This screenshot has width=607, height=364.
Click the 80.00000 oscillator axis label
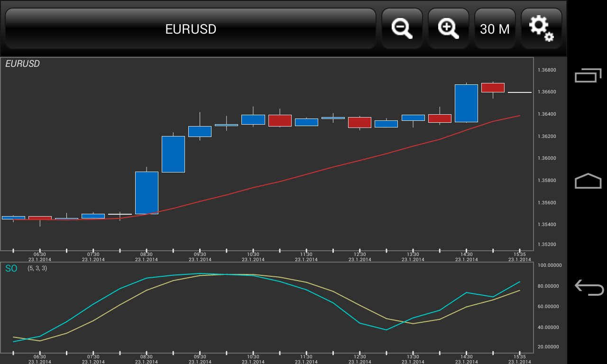[549, 286]
